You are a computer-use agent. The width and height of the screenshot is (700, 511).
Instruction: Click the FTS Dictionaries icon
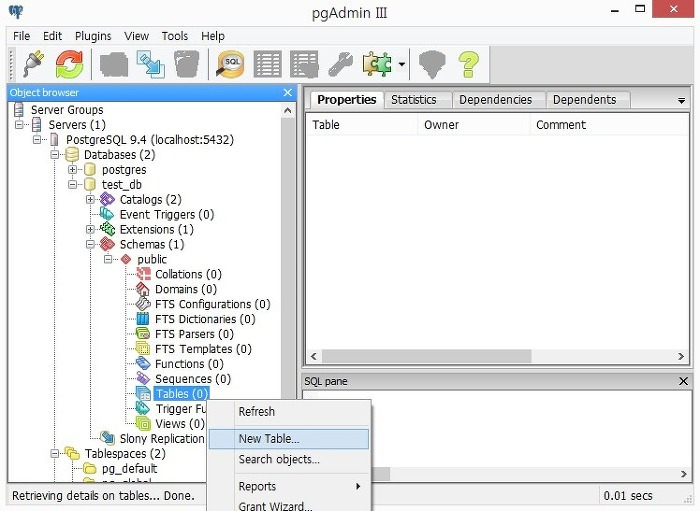(x=143, y=319)
